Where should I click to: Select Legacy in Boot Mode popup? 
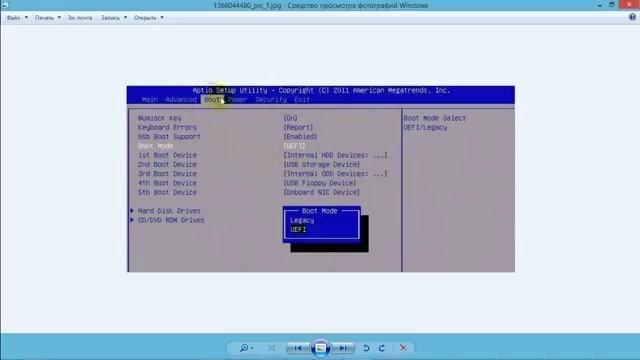pos(302,220)
